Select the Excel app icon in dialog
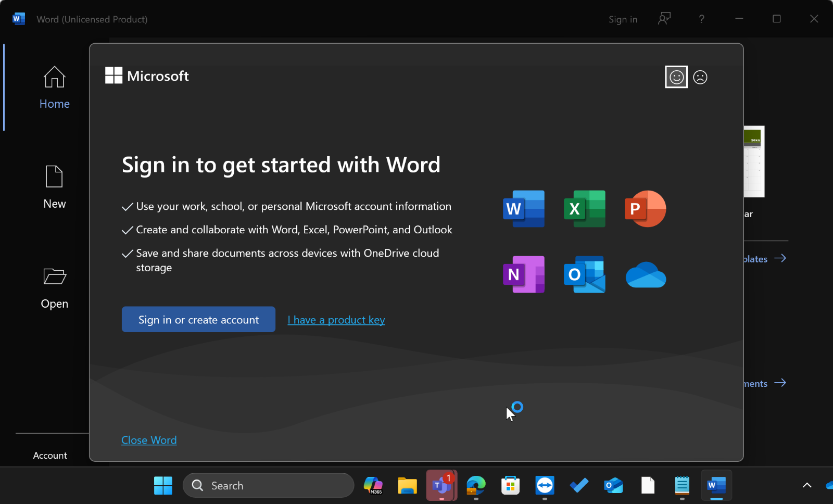Image resolution: width=833 pixels, height=504 pixels. 584,209
